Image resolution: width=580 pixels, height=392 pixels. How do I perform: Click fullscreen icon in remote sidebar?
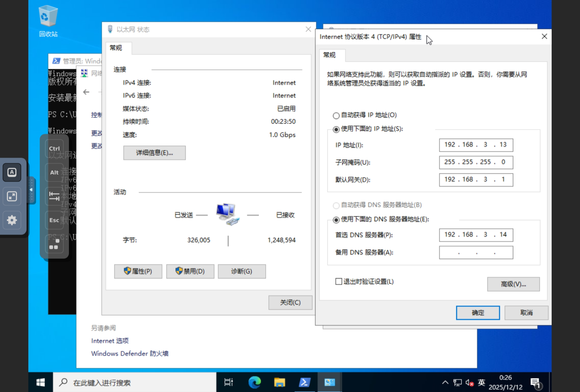[12, 196]
